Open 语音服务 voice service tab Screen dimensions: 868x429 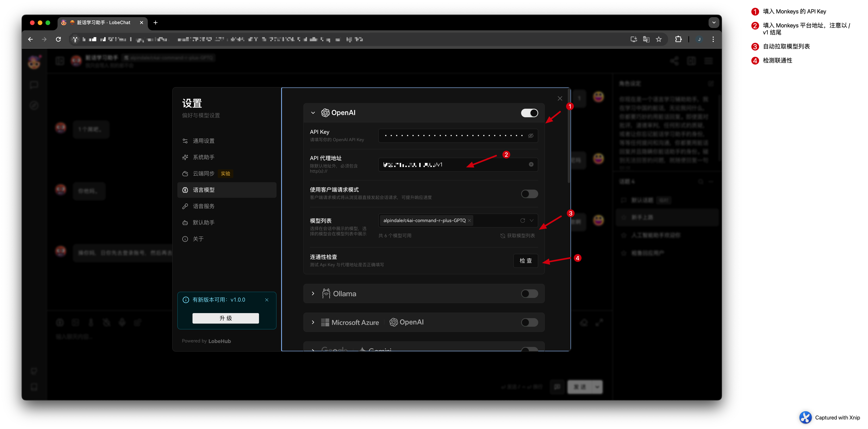coord(227,206)
